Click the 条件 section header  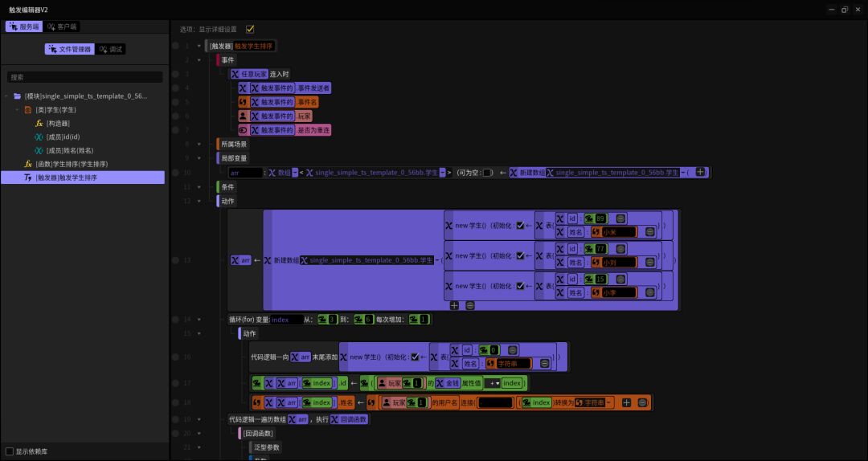(x=227, y=187)
